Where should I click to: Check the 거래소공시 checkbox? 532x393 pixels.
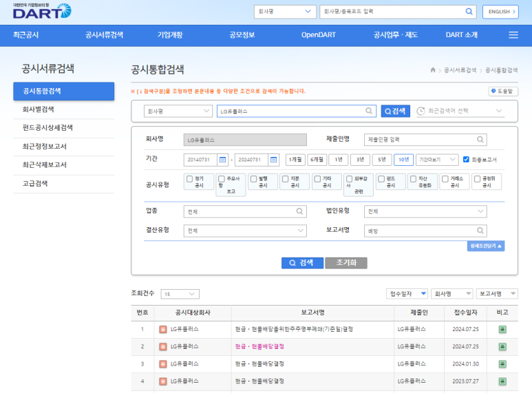[x=445, y=179]
